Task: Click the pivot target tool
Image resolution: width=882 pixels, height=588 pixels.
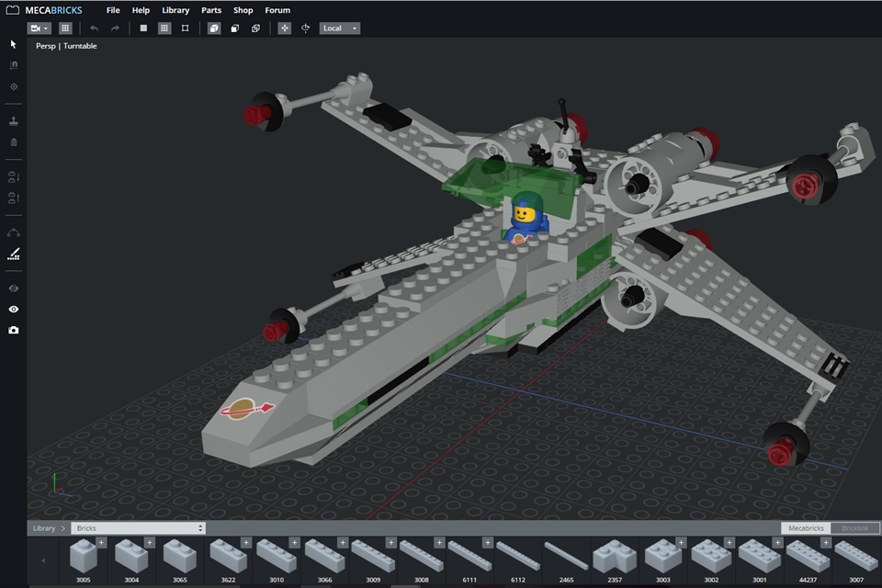Action: (x=14, y=86)
